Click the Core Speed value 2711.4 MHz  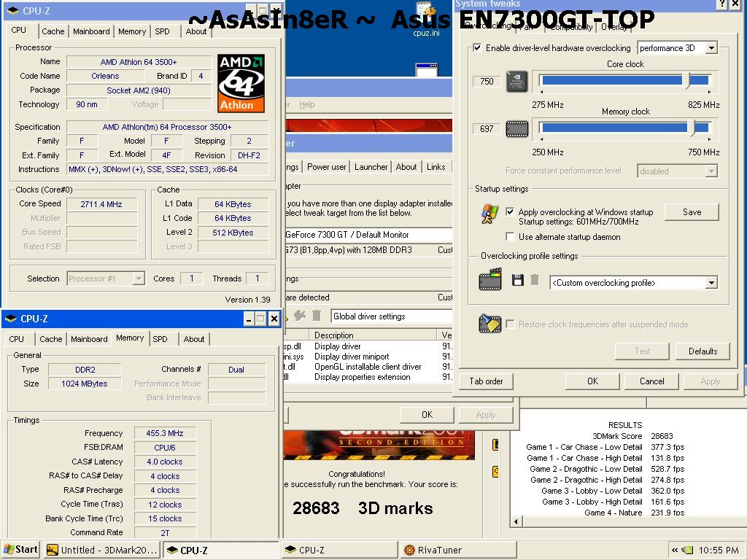[x=101, y=204]
